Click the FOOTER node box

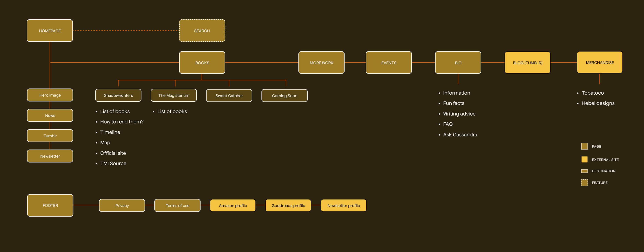click(50, 205)
